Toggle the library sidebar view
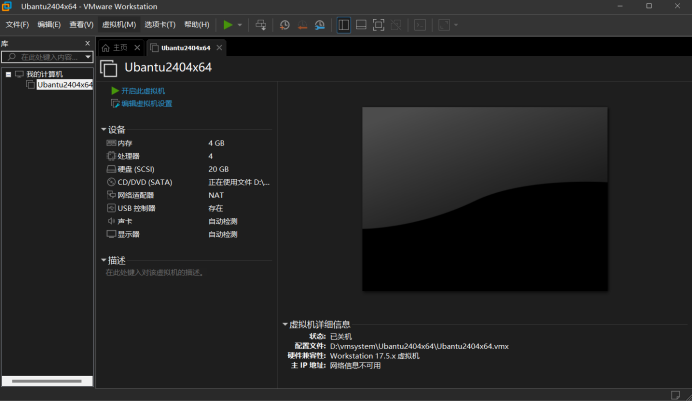Viewport: 692px width, 401px height. click(x=343, y=25)
